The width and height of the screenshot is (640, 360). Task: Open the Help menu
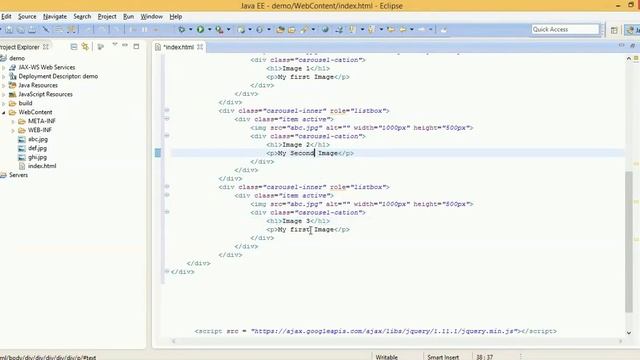click(176, 17)
